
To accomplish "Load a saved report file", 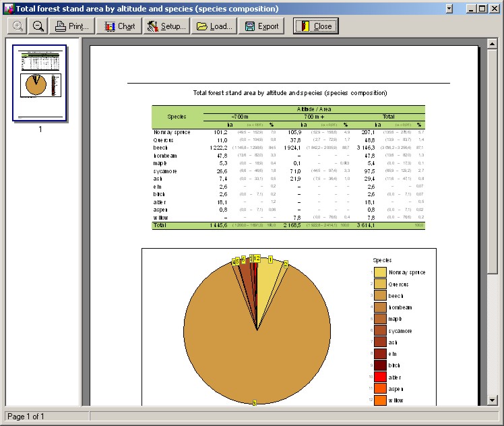I will [x=214, y=26].
